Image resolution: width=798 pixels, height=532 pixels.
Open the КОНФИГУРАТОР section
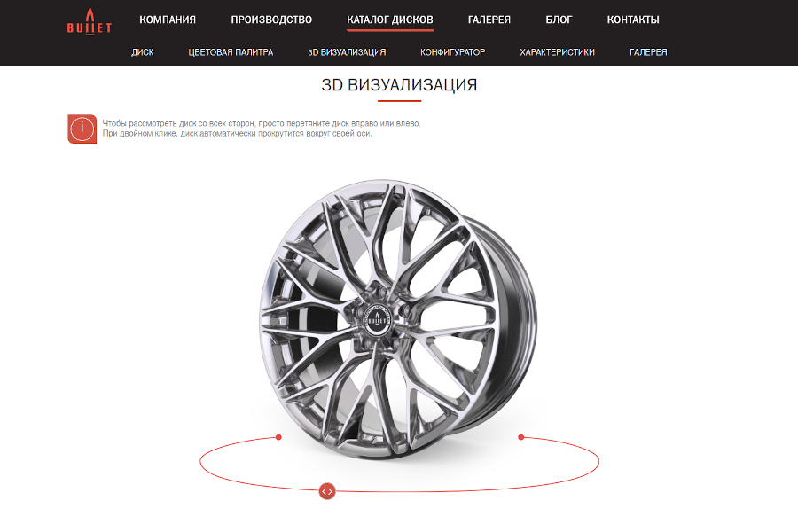tap(452, 52)
